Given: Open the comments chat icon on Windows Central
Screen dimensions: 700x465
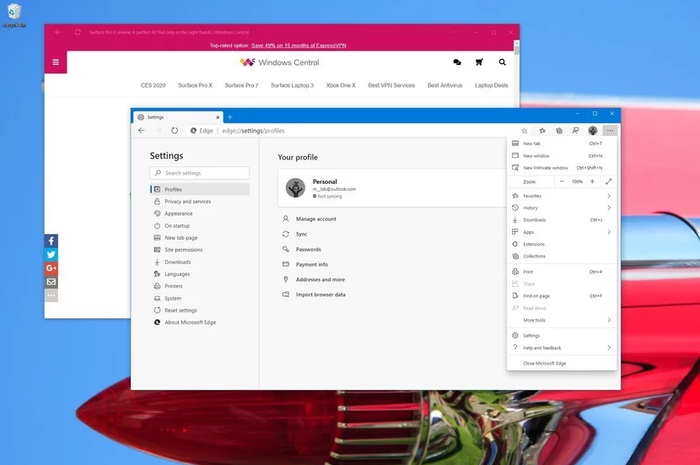Looking at the screenshot, I should point(457,62).
